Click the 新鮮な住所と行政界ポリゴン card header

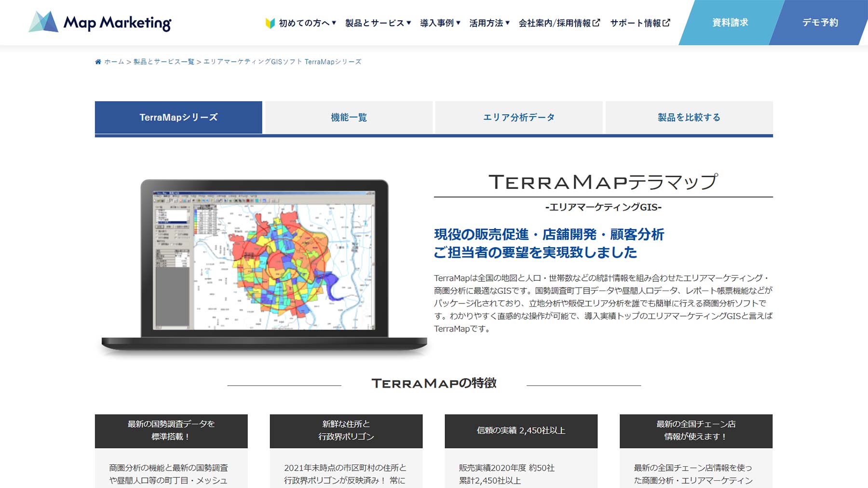pos(346,431)
